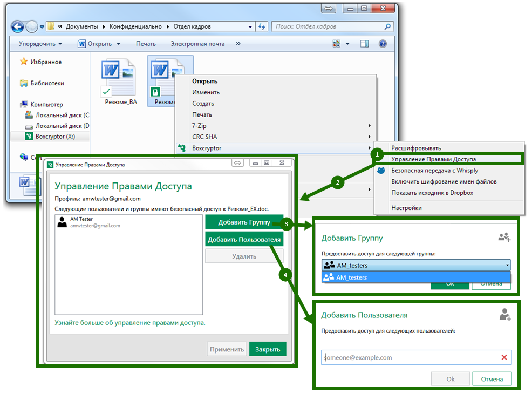
Task: Open Библиотеки in the navigation pane
Action: tap(42, 83)
